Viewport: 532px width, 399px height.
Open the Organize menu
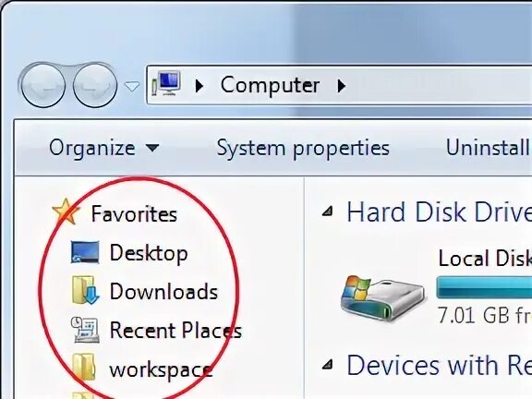[x=103, y=149]
